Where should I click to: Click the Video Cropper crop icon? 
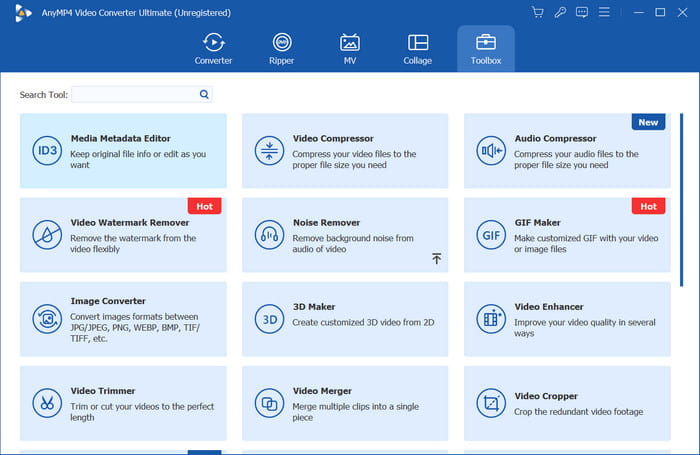pos(491,403)
